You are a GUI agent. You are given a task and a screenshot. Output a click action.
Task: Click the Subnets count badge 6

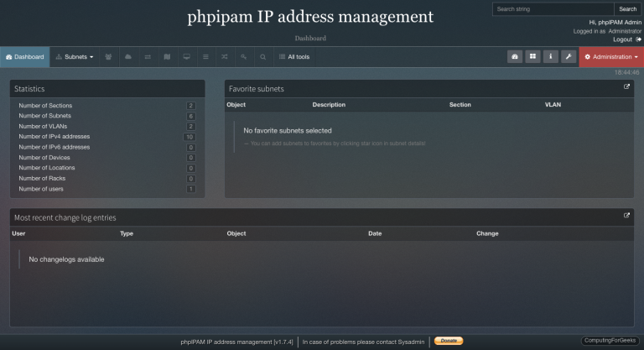point(190,117)
